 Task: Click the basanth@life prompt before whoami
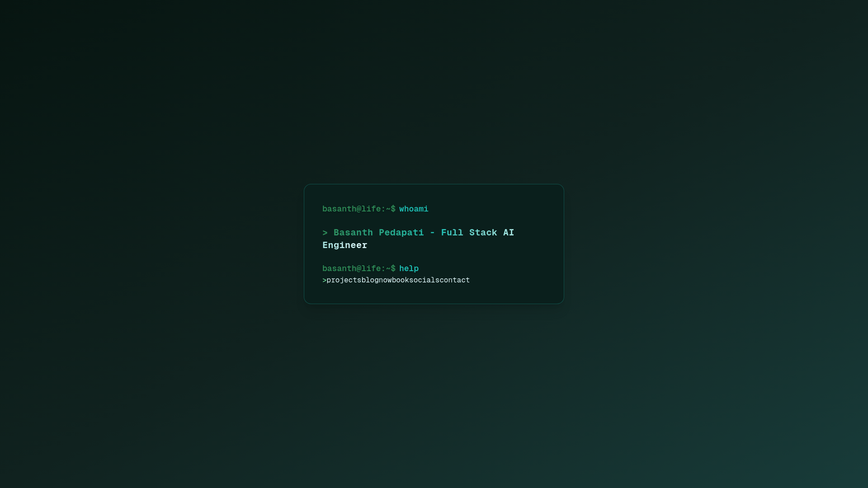coord(359,209)
